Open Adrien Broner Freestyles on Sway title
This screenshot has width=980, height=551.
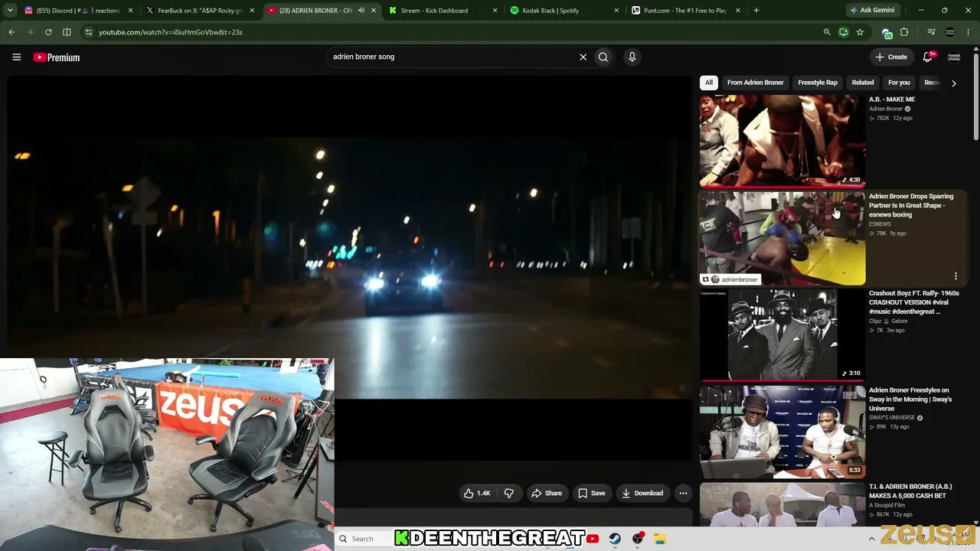click(x=910, y=399)
